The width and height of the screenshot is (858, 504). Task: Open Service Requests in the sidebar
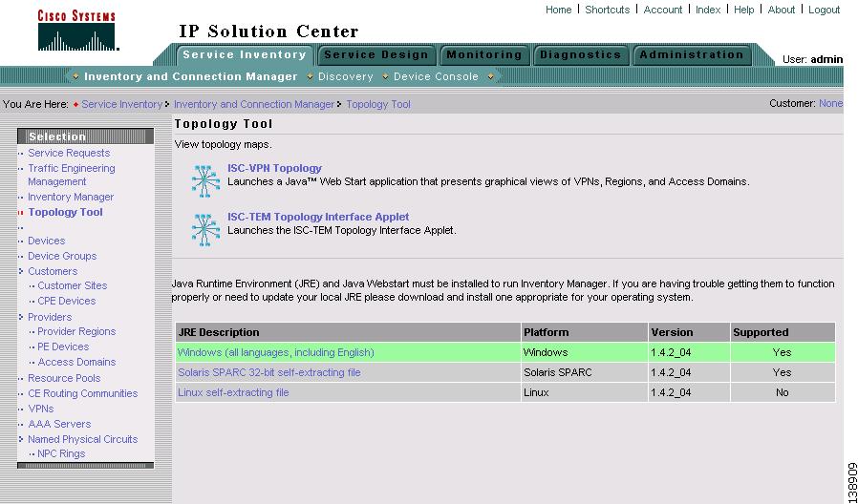tap(69, 153)
